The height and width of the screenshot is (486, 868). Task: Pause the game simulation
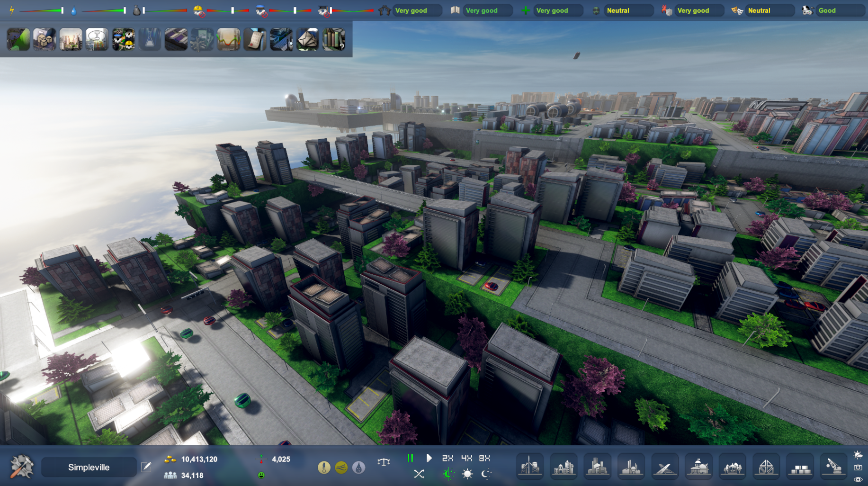(410, 458)
